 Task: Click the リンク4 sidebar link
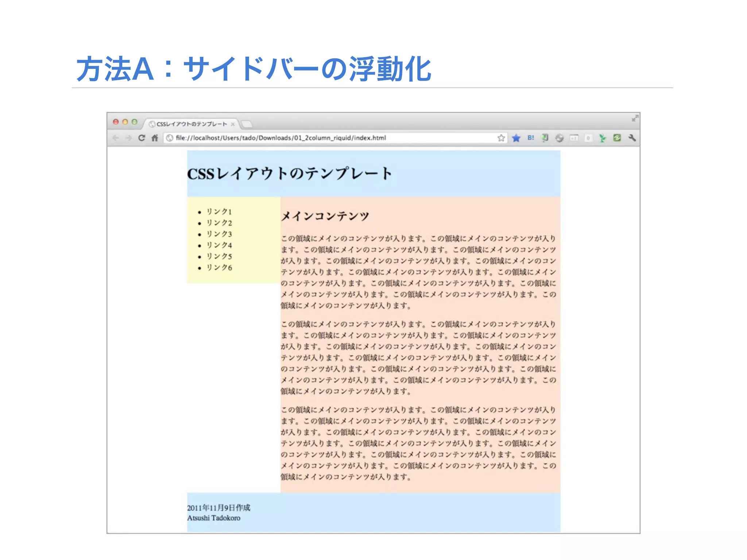(x=219, y=245)
